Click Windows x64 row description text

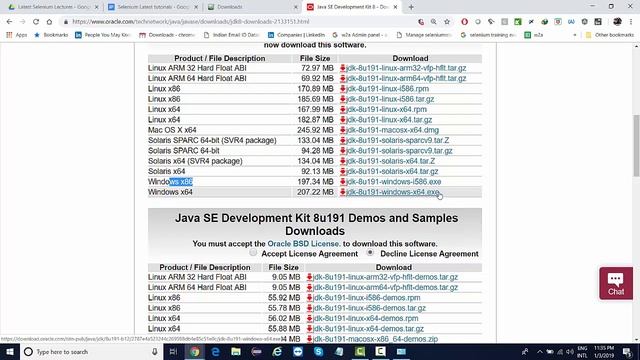[x=170, y=192]
